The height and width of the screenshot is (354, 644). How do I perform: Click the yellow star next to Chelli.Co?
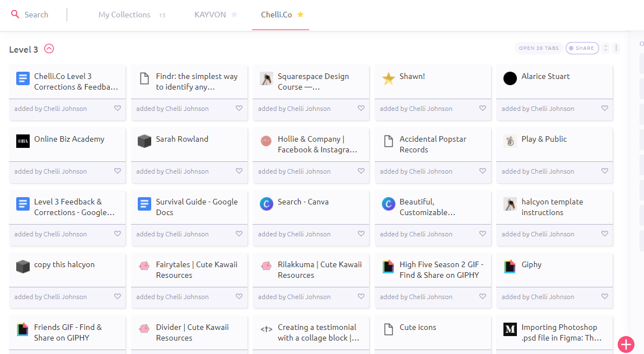(300, 15)
